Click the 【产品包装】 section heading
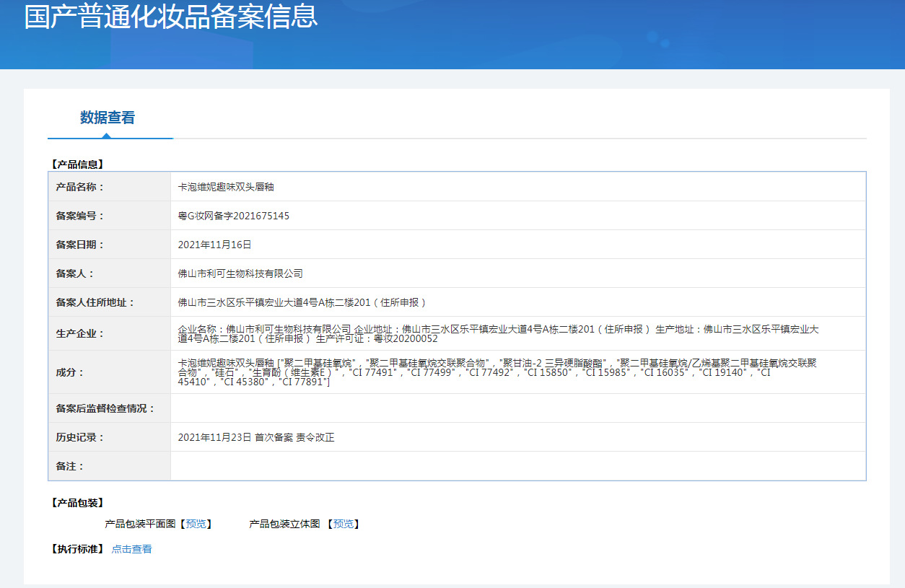Screen dimensions: 905x588 77,503
